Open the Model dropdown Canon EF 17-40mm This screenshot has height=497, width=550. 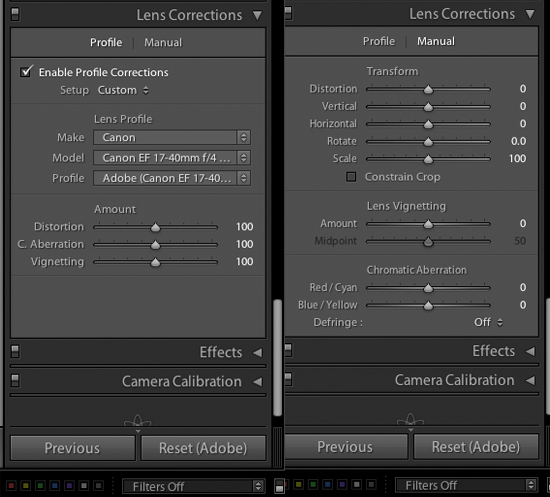click(x=172, y=158)
